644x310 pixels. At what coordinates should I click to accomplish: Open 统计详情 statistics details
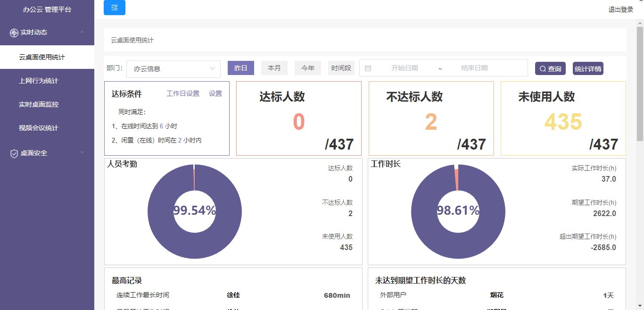tap(587, 67)
